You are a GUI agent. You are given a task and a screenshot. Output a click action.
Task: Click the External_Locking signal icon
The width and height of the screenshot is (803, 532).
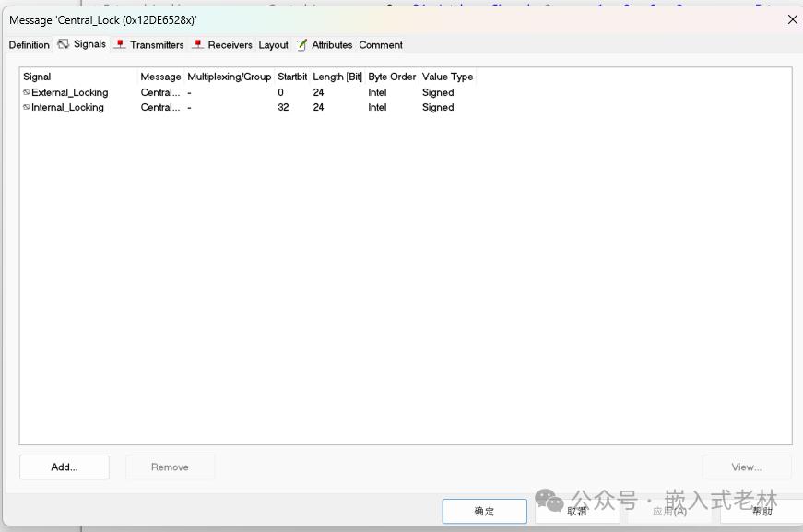click(x=26, y=93)
